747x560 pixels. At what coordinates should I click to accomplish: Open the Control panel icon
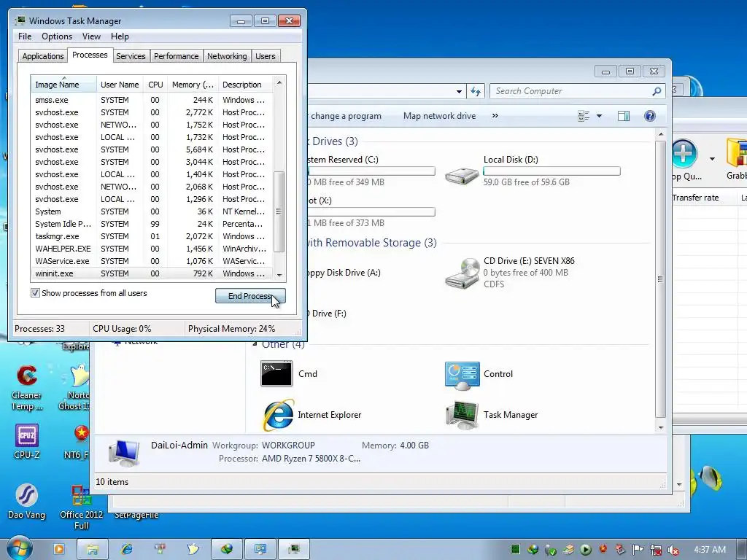click(462, 376)
